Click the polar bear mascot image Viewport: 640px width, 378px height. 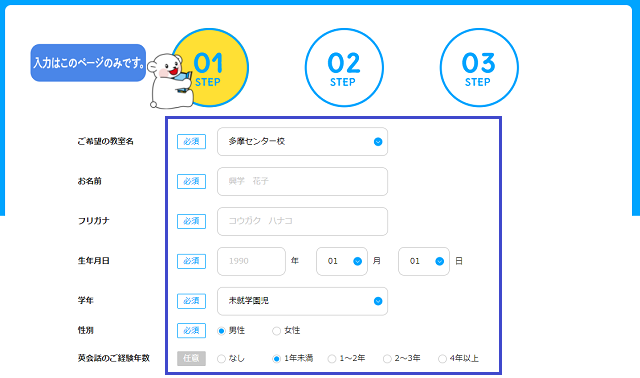click(x=171, y=81)
